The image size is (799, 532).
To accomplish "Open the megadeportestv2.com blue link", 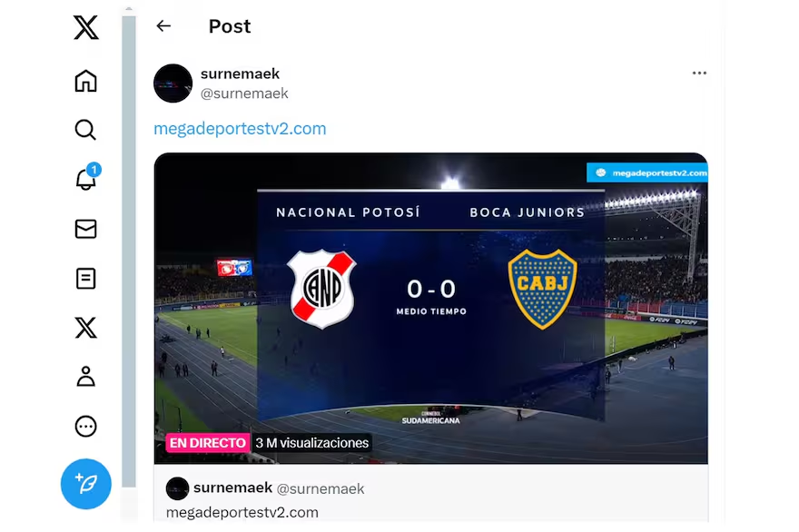I will click(240, 128).
